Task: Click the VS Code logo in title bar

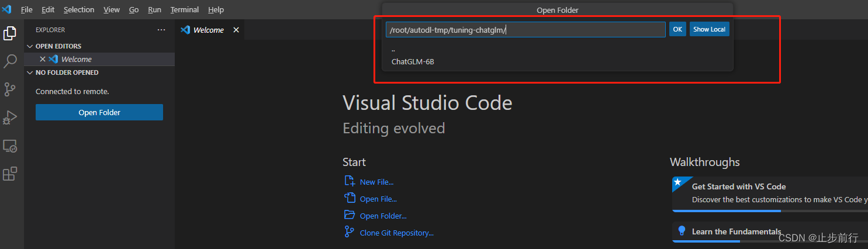Action: click(7, 9)
